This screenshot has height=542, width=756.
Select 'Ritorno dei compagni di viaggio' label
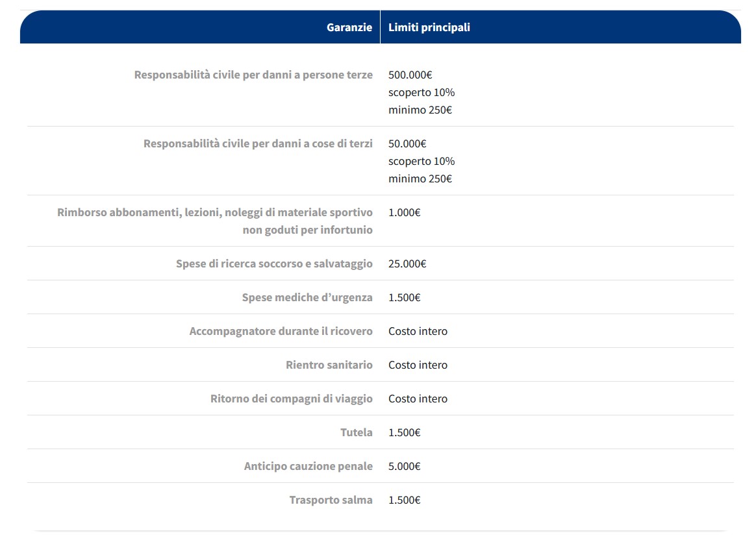291,399
